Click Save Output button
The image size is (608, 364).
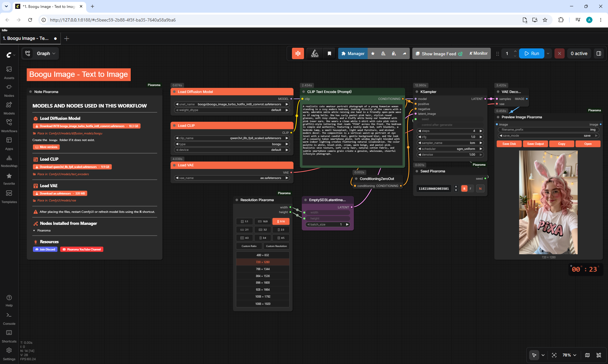[535, 144]
